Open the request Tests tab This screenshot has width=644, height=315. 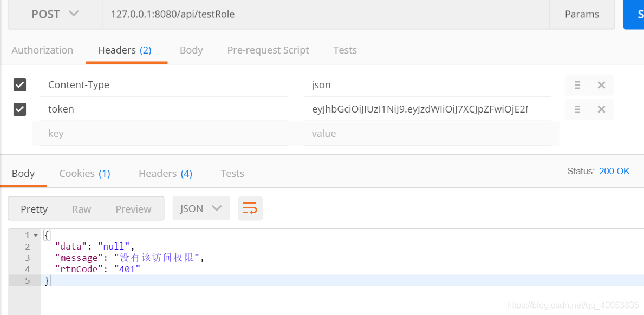(x=345, y=50)
